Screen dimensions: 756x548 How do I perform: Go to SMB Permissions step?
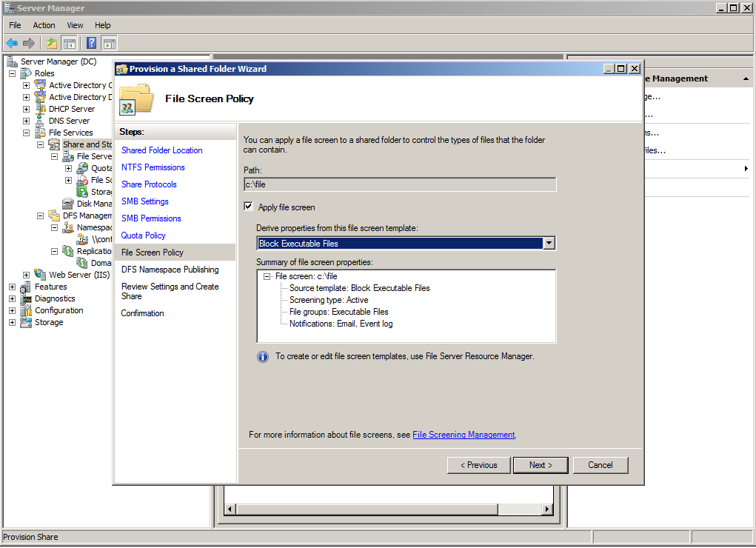(x=151, y=218)
